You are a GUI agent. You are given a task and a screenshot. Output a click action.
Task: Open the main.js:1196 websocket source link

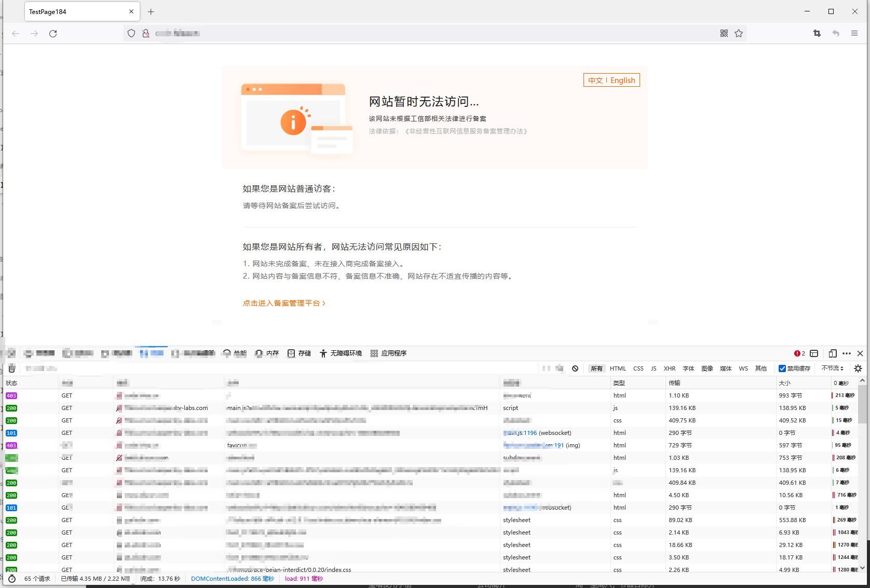click(x=521, y=432)
